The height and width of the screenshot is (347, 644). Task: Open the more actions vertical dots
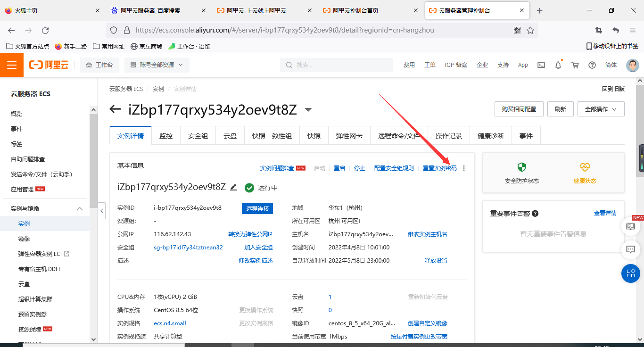464,168
